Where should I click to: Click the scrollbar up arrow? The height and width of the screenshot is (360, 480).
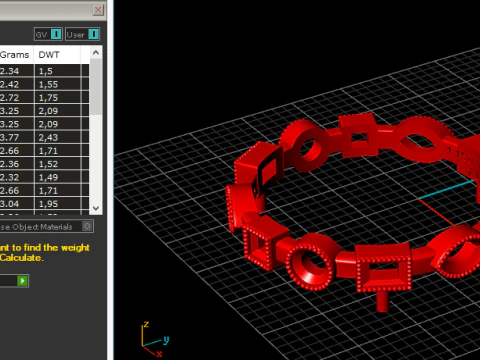(96, 53)
